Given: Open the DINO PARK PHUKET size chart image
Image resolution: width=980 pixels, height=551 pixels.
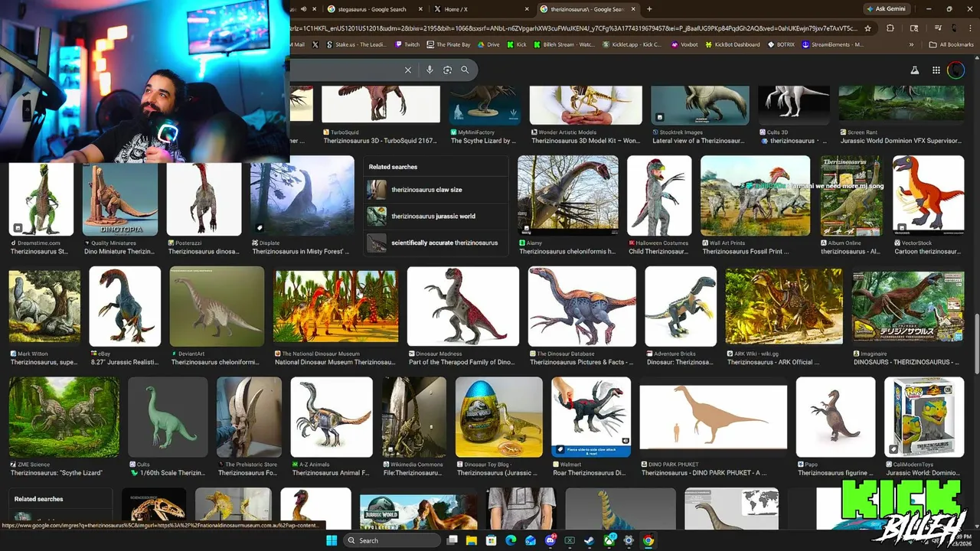Looking at the screenshot, I should pyautogui.click(x=714, y=417).
